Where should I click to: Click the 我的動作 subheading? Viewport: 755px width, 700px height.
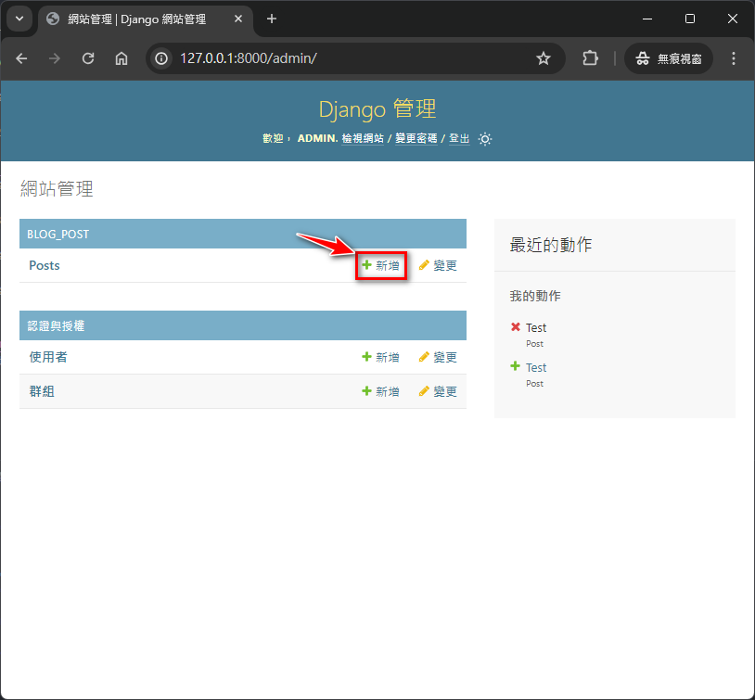535,296
